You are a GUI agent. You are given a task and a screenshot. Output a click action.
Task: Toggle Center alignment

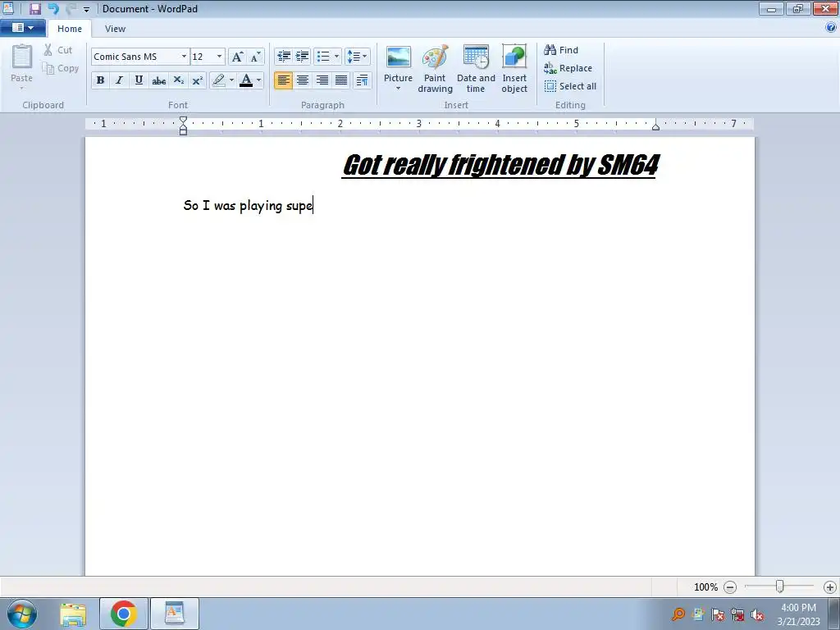(x=303, y=80)
